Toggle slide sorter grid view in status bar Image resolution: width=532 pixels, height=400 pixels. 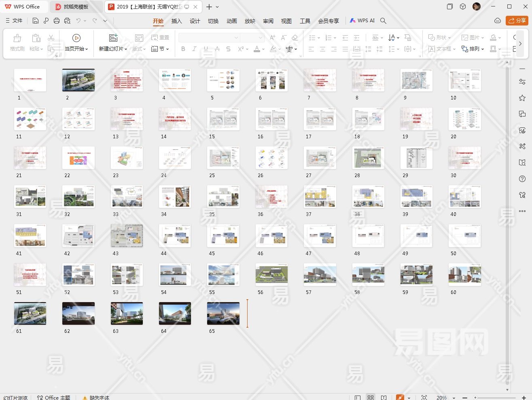coord(371,398)
